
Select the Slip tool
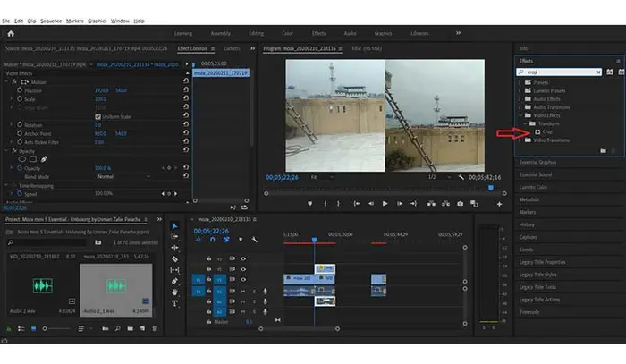point(174,270)
